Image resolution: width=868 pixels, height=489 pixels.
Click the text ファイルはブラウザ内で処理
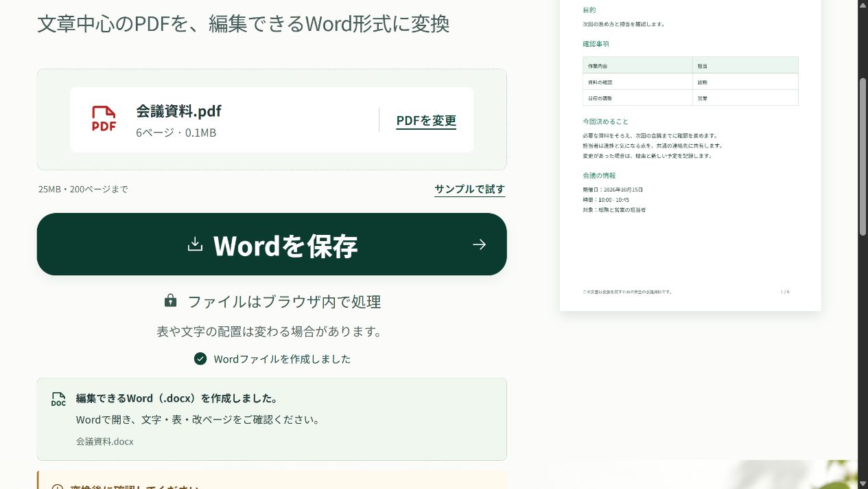284,302
